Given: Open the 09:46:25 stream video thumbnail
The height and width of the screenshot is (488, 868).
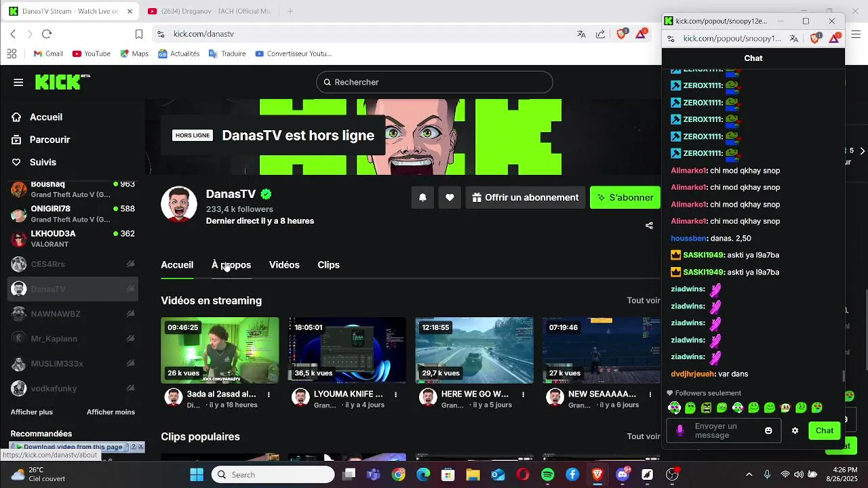Looking at the screenshot, I should click(220, 350).
